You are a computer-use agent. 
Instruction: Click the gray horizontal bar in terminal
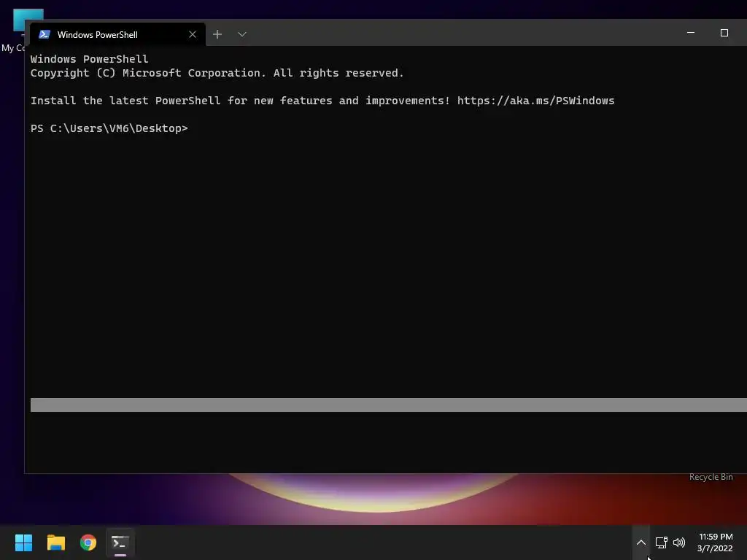(388, 405)
